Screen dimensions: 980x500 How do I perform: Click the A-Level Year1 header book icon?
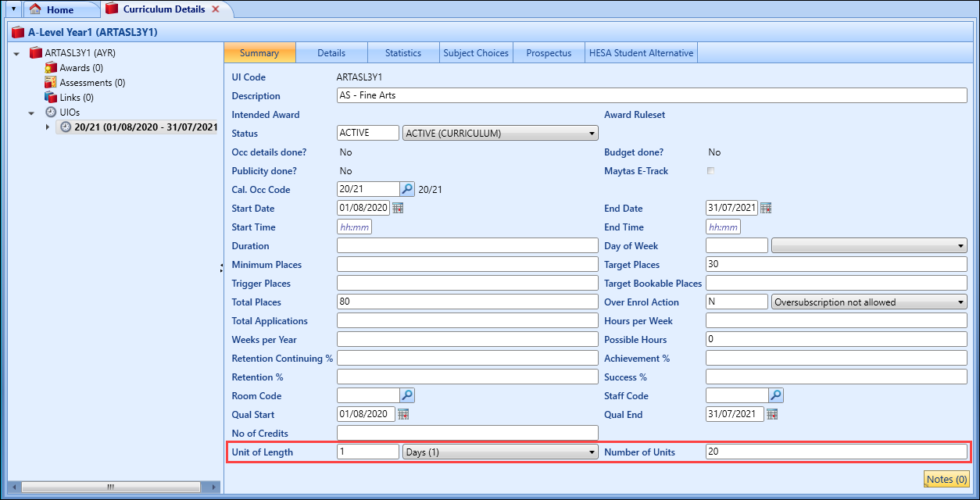(18, 32)
